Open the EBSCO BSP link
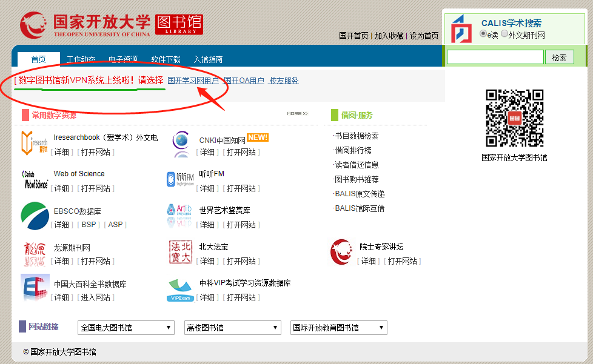 click(89, 225)
